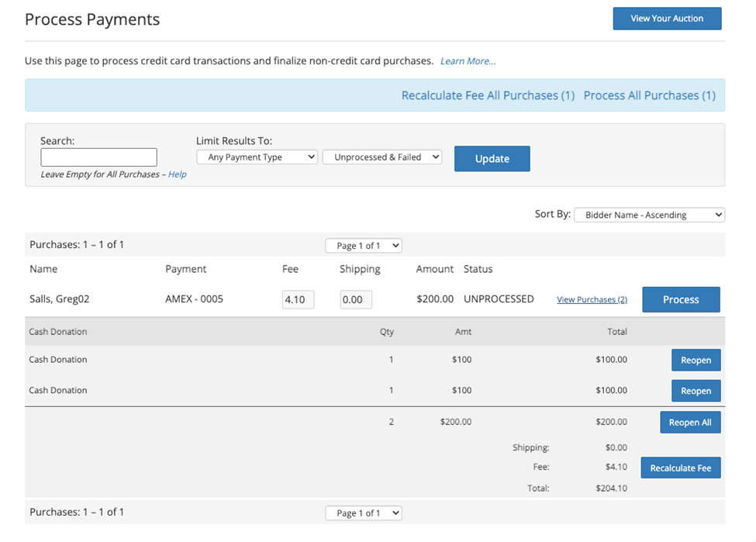Click the Fee field showing 4.10
This screenshot has width=756, height=542.
pyautogui.click(x=298, y=299)
